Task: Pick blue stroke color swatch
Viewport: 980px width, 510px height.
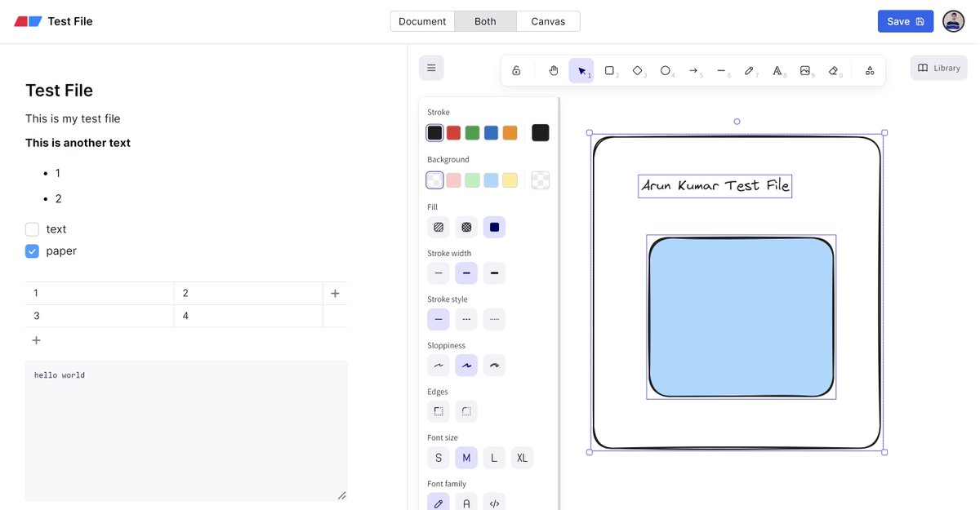Action: tap(491, 133)
